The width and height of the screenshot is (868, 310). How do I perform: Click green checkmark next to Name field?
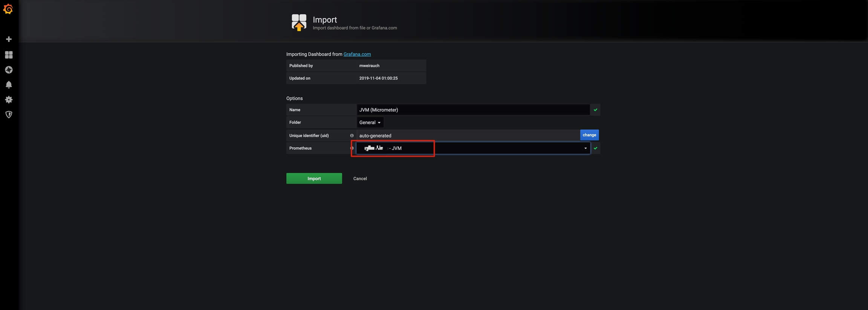595,110
